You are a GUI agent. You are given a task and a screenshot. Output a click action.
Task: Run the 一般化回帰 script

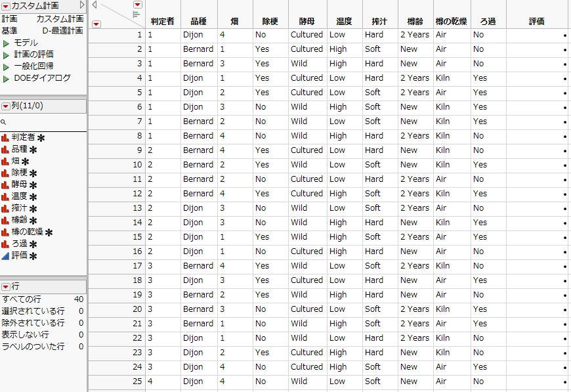tap(6, 67)
